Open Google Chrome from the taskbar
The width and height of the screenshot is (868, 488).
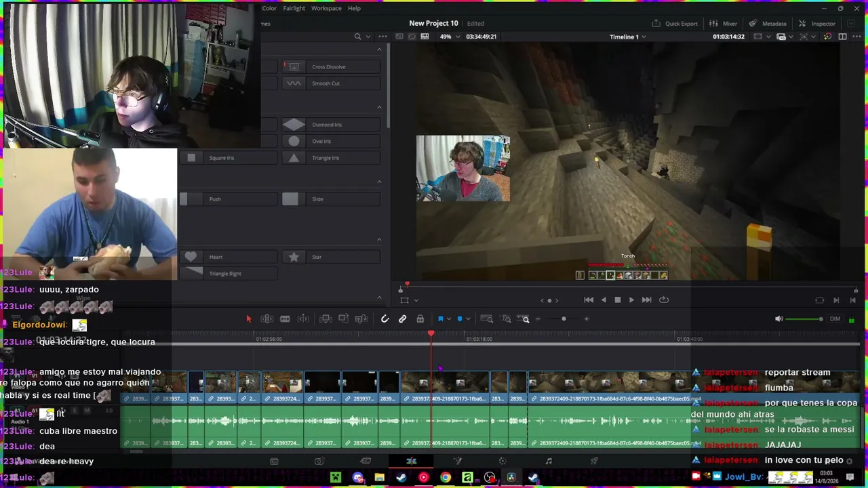[446, 478]
